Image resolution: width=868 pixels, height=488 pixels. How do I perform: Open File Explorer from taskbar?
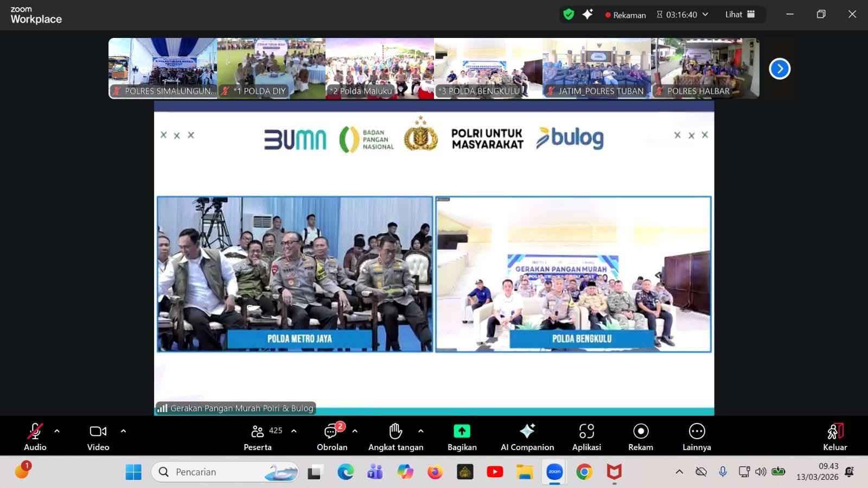(x=525, y=472)
